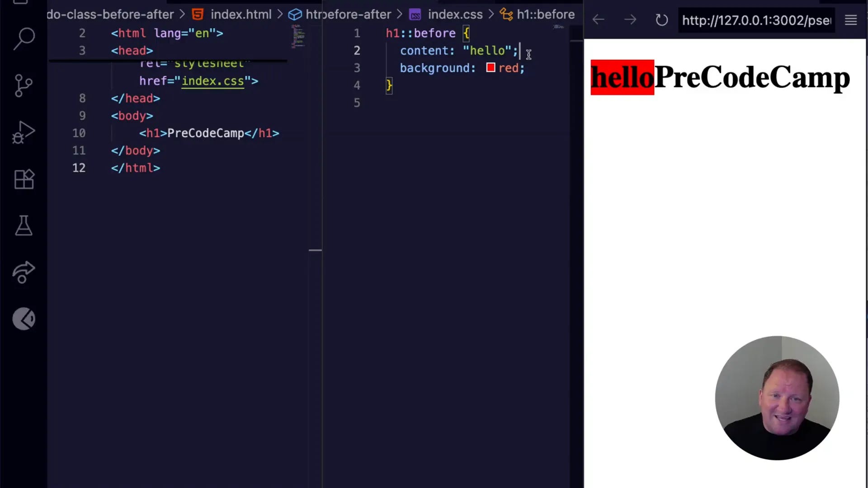Viewport: 868px width, 488px height.
Task: Open the Search view in activity bar
Action: click(x=24, y=39)
